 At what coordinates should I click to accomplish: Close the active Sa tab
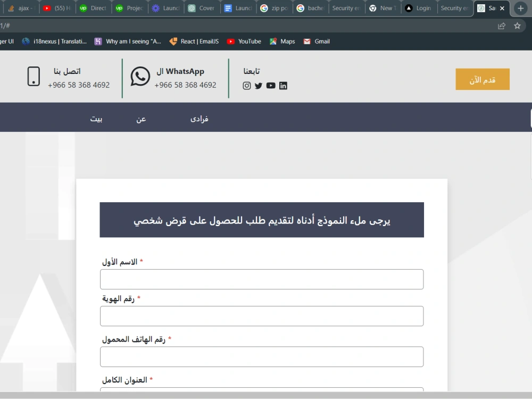pyautogui.click(x=502, y=8)
